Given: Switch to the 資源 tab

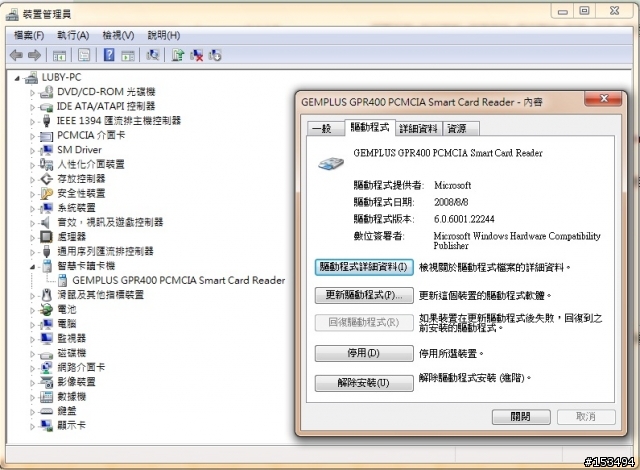Looking at the screenshot, I should coord(460,129).
